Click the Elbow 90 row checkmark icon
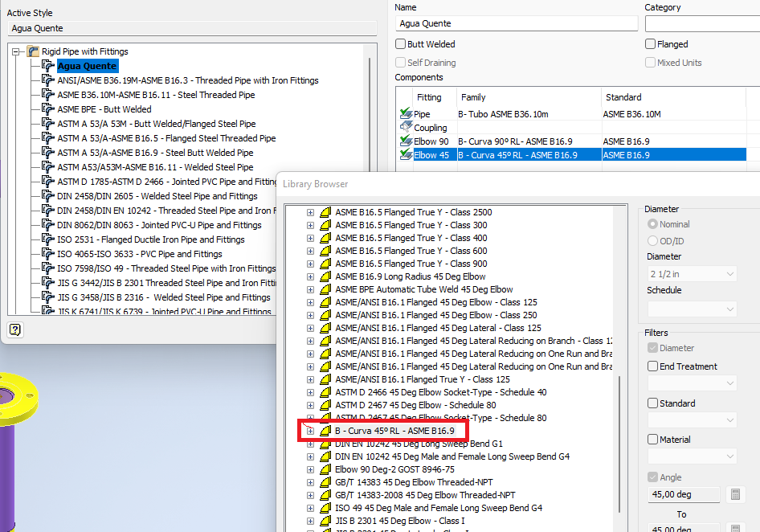 [x=407, y=141]
